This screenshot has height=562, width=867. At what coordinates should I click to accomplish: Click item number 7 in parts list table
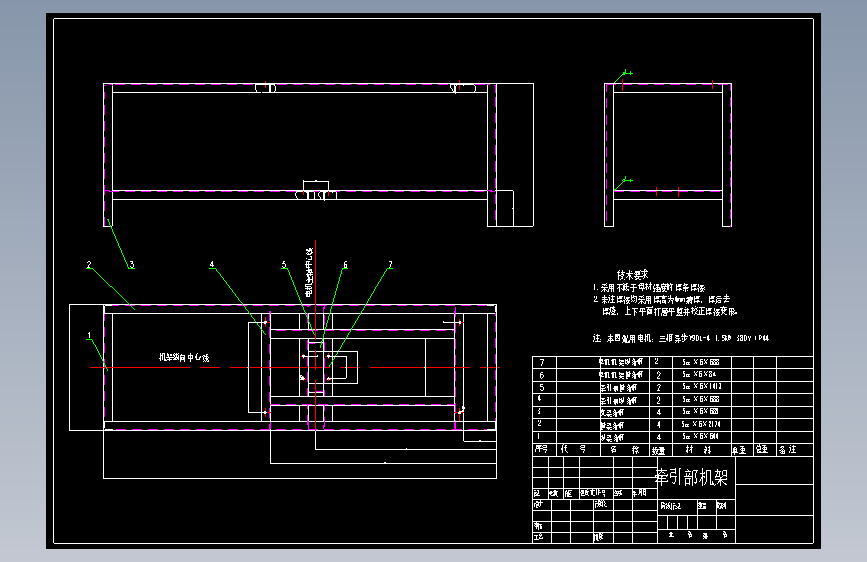[542, 362]
